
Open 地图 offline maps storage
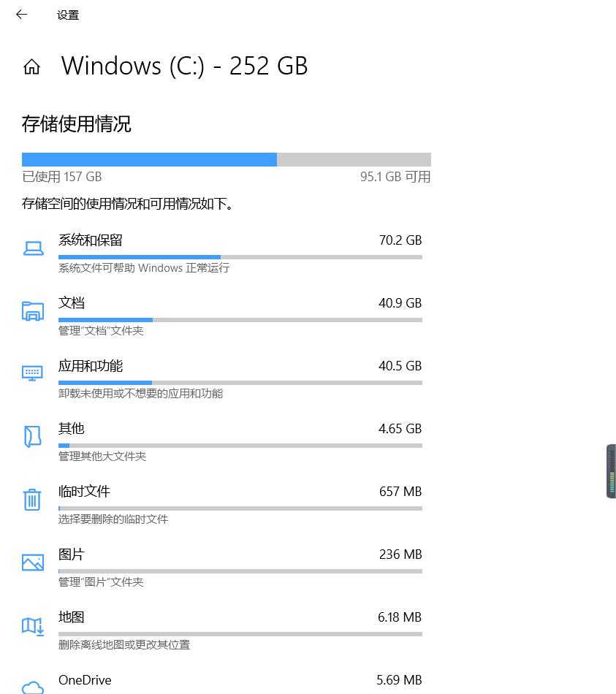point(72,617)
